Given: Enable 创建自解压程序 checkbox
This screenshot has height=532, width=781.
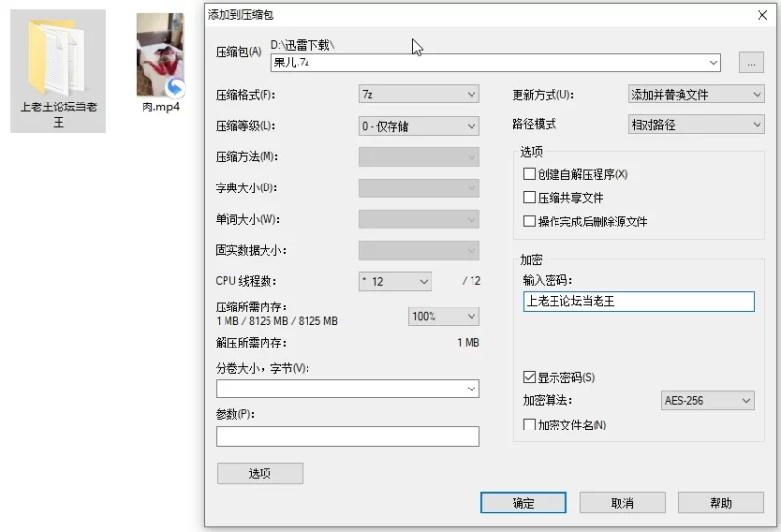Looking at the screenshot, I should pos(529,174).
